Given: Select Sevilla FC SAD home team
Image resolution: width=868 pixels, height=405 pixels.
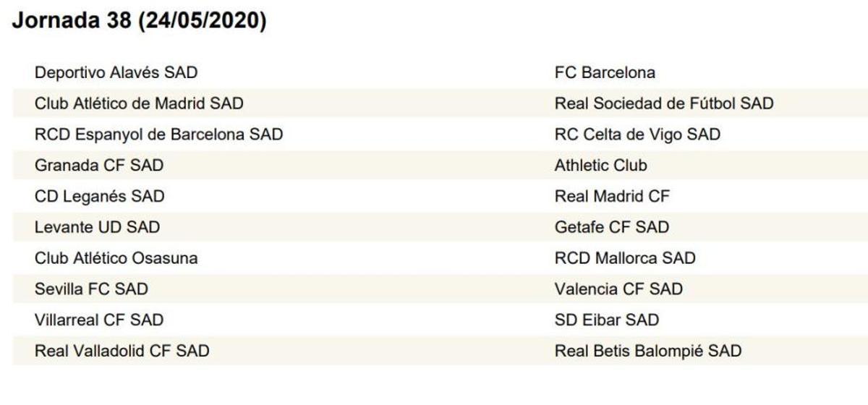Looking at the screenshot, I should (x=91, y=289).
